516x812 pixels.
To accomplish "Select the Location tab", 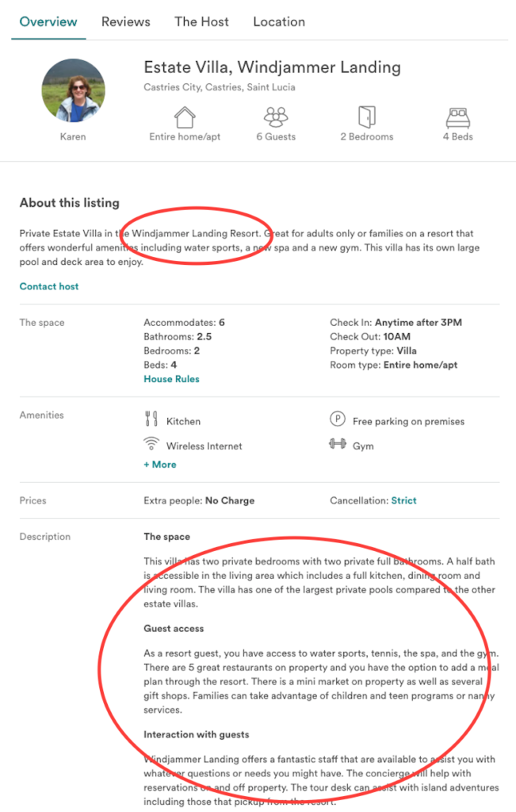I will point(279,21).
